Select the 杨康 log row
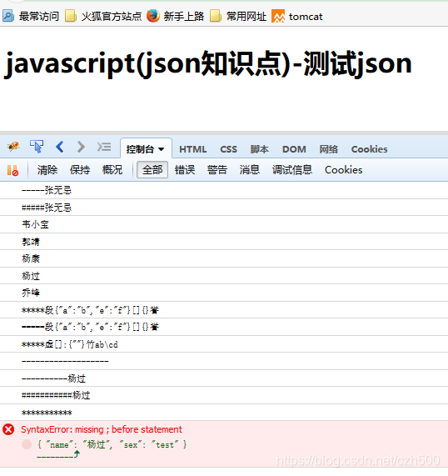 pos(224,258)
